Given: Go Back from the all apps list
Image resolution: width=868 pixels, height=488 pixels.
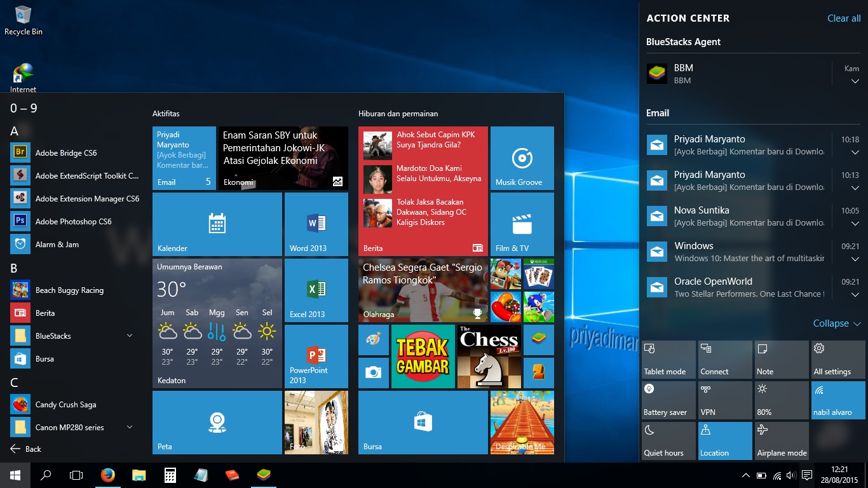Looking at the screenshot, I should [x=26, y=449].
